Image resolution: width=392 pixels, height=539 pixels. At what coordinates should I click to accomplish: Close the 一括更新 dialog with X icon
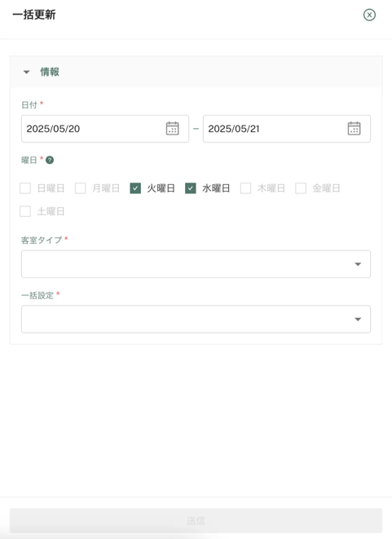(x=369, y=15)
